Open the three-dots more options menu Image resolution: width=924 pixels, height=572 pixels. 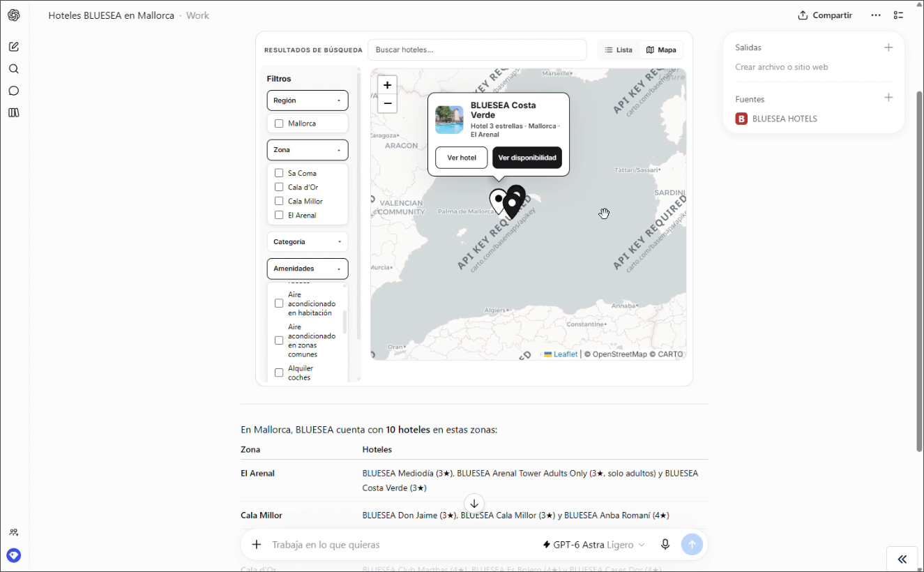pyautogui.click(x=876, y=15)
